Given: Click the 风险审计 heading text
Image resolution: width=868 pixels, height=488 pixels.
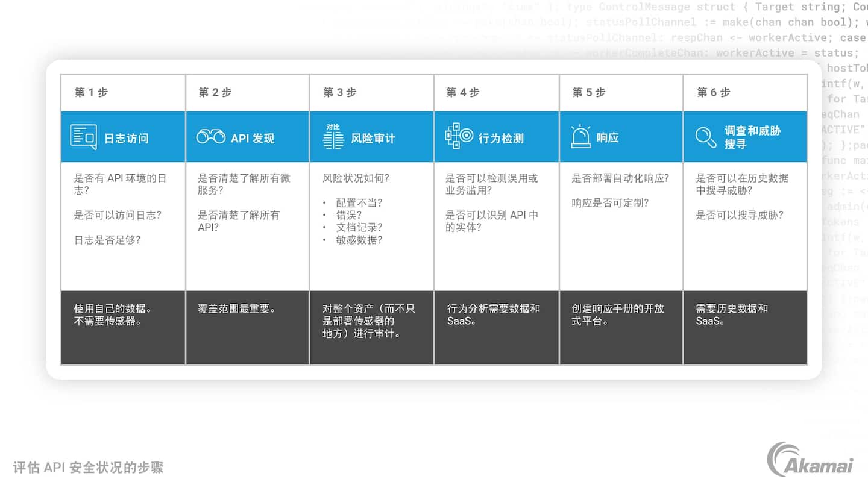Looking at the screenshot, I should [x=373, y=138].
